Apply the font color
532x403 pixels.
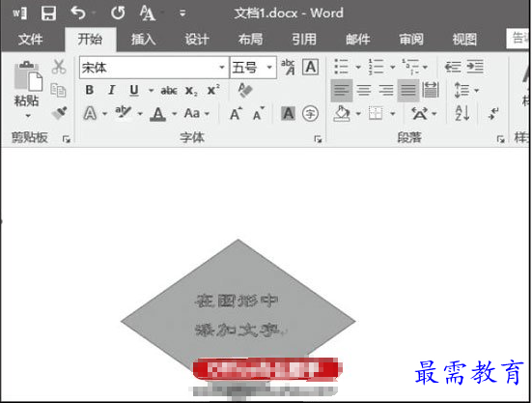pos(157,114)
